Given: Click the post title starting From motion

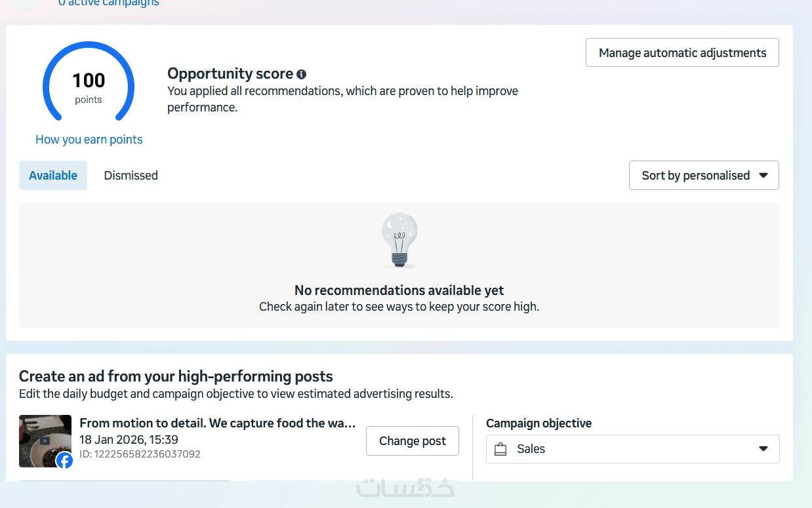Looking at the screenshot, I should tap(217, 423).
